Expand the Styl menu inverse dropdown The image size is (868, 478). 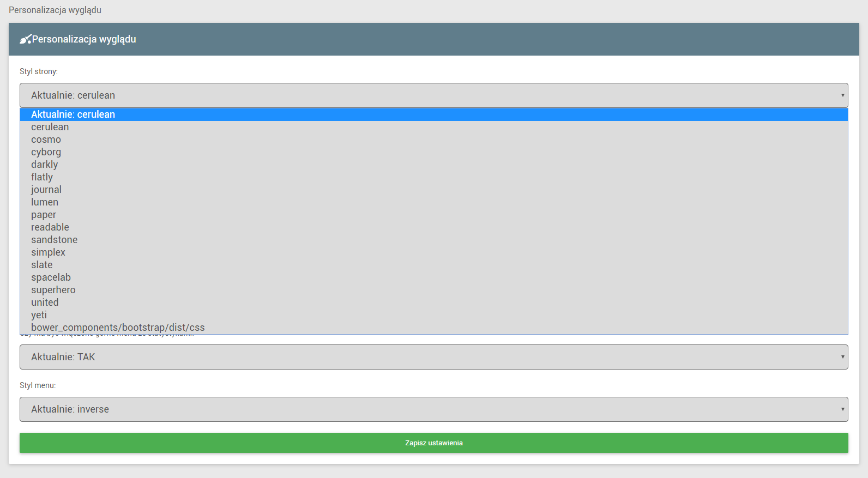pos(433,409)
